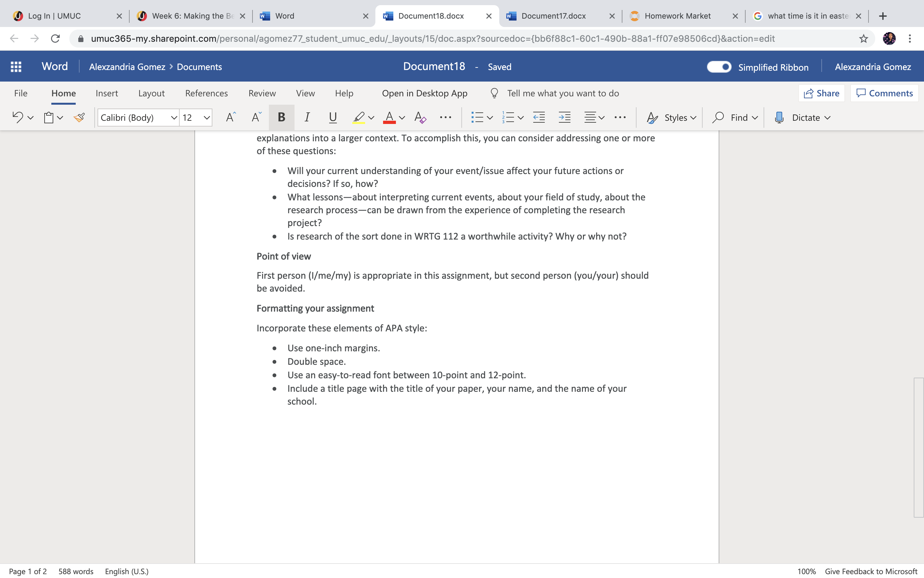Select the Format Painter brush
This screenshot has width=924, height=578.
pos(79,117)
